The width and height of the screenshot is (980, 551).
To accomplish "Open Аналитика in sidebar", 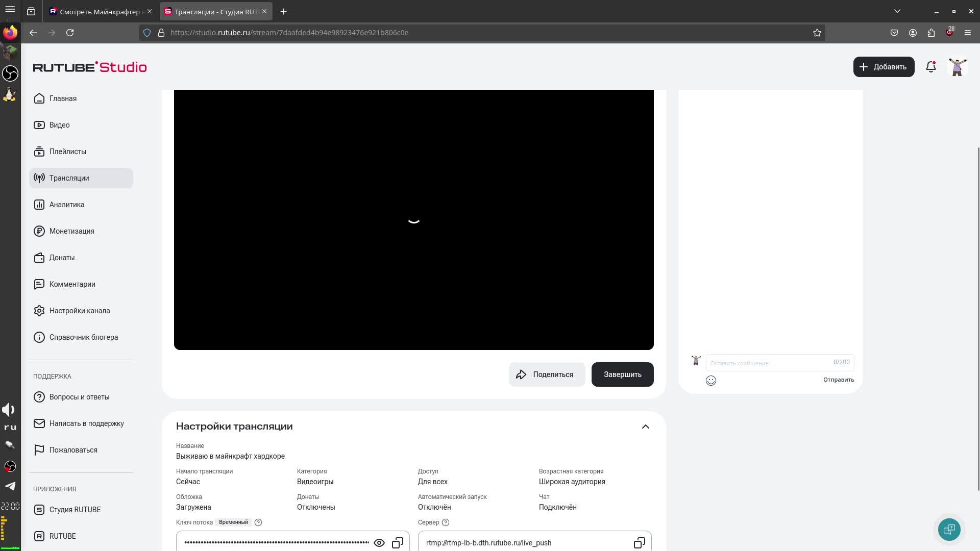I will tap(67, 205).
